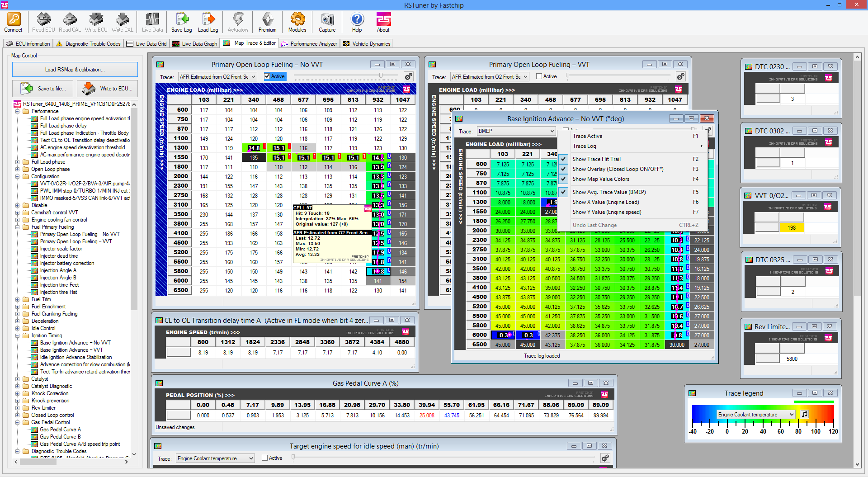Screen dimensions: 868x477
Task: Check Active in Target engine speed window
Action: pos(265,458)
